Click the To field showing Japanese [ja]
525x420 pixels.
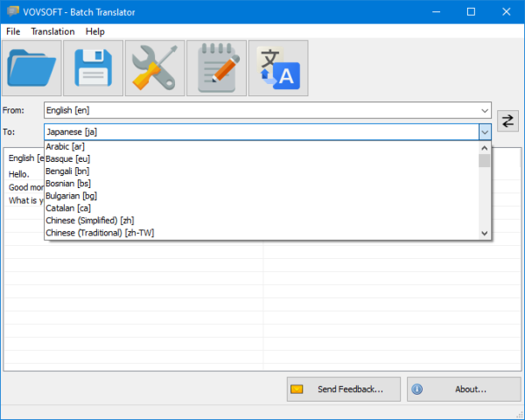pyautogui.click(x=262, y=132)
